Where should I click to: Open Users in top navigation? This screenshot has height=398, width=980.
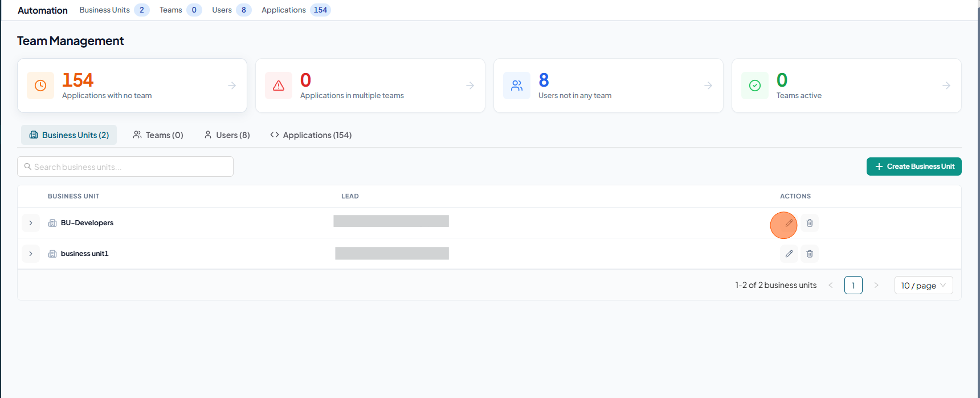coord(232,10)
